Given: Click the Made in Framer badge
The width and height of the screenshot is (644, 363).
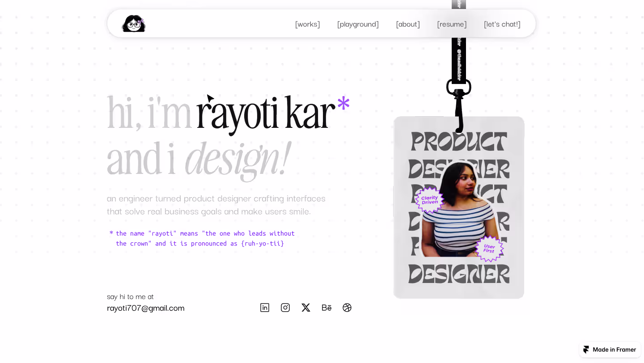Looking at the screenshot, I should tap(610, 350).
